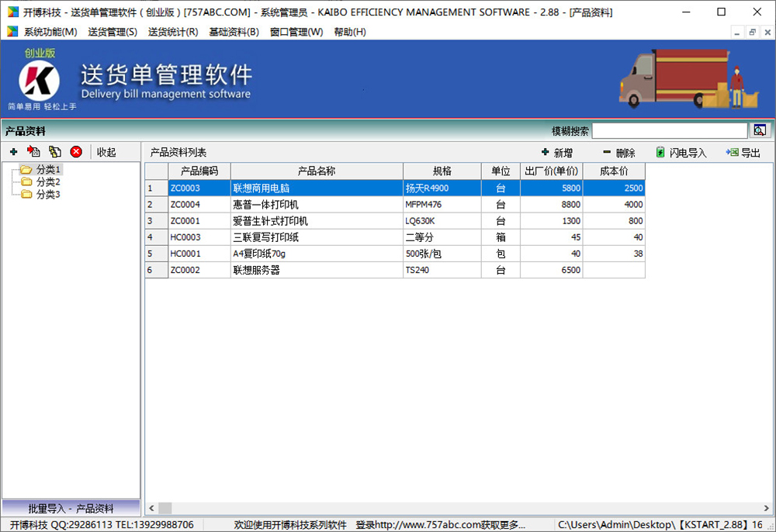This screenshot has height=532, width=776.
Task: Click the red X delete-category icon
Action: tap(76, 152)
